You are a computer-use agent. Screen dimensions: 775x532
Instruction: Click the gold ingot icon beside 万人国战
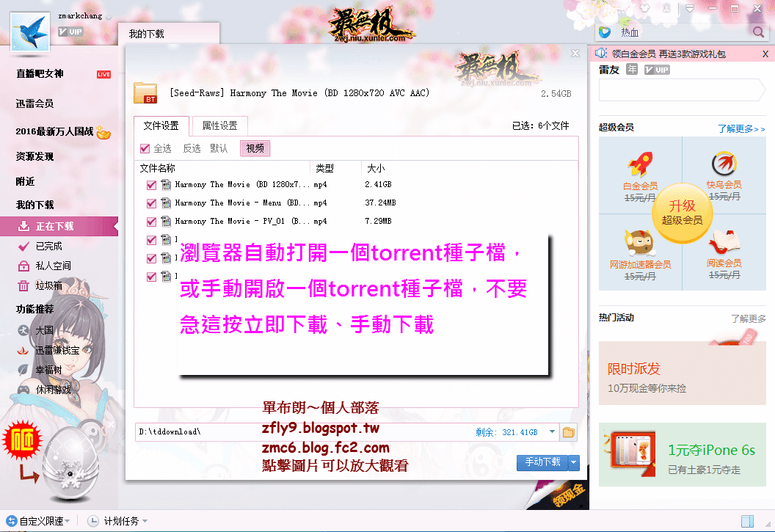pos(103,132)
